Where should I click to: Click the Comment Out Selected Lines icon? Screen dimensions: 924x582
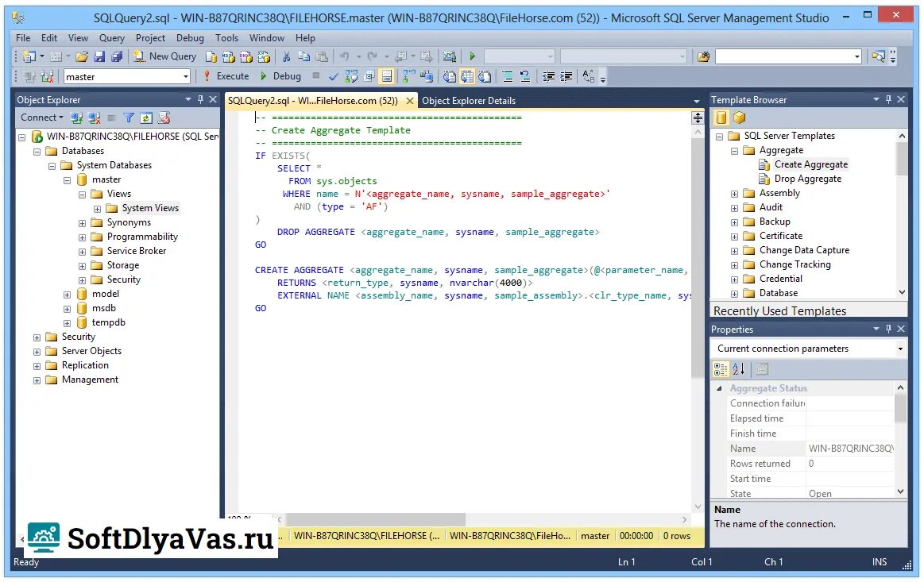click(x=508, y=76)
